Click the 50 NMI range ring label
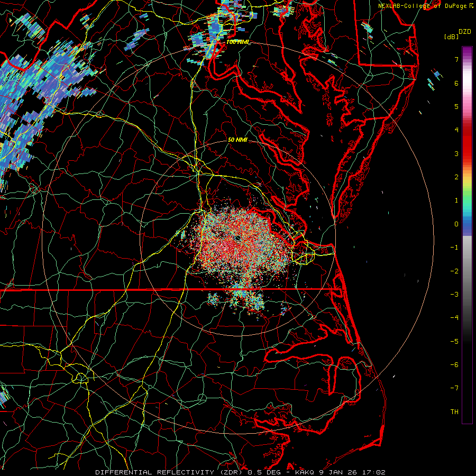This screenshot has height=476, width=476. [x=237, y=140]
